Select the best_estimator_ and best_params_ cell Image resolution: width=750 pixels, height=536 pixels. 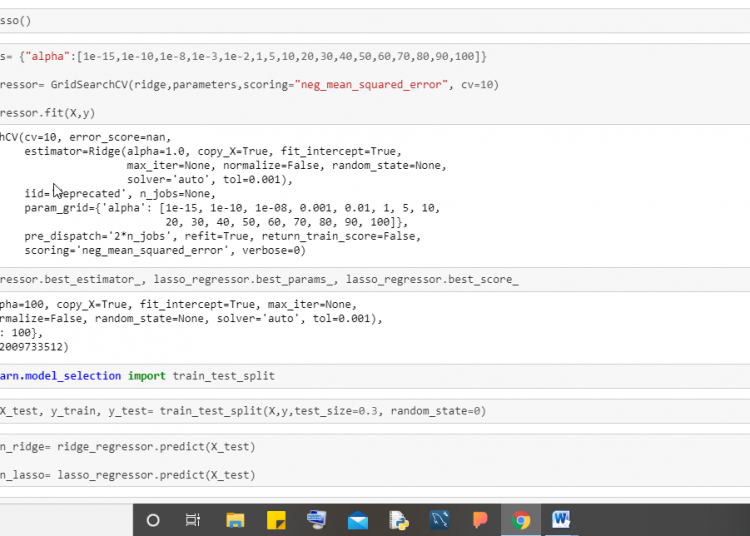pyautogui.click(x=260, y=279)
